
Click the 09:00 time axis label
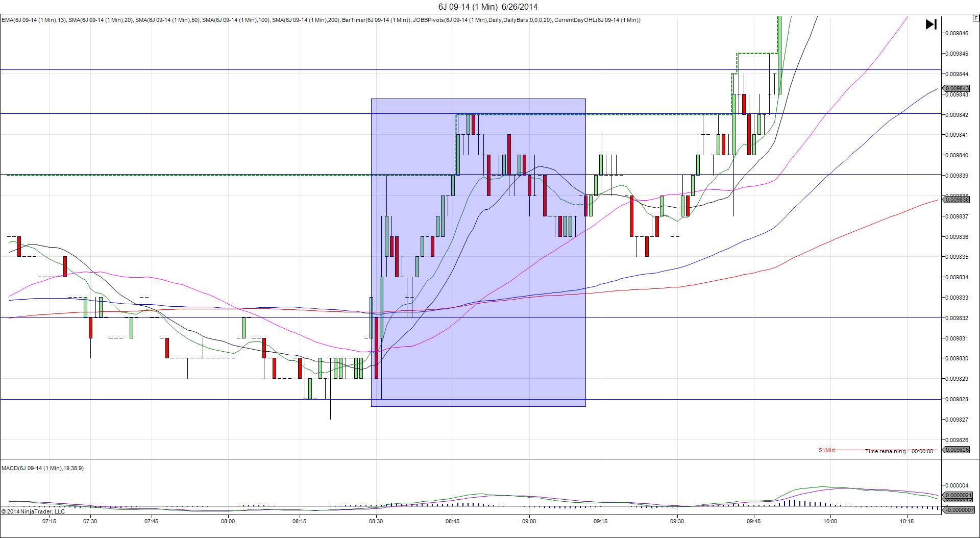(529, 521)
